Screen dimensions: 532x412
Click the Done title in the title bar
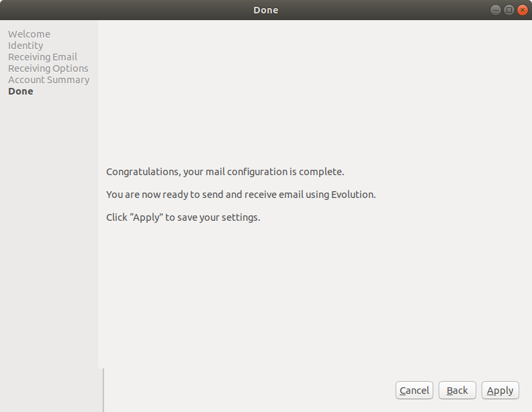(265, 9)
